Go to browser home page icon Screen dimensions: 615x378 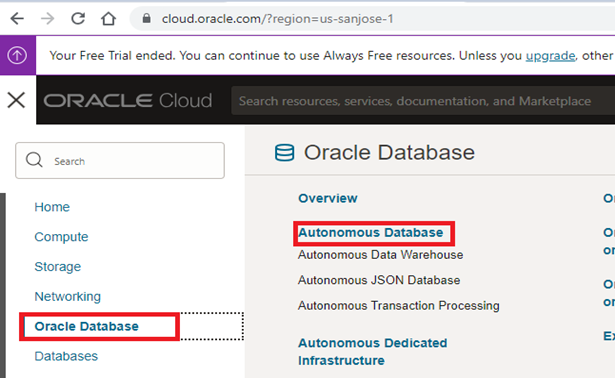pyautogui.click(x=108, y=18)
